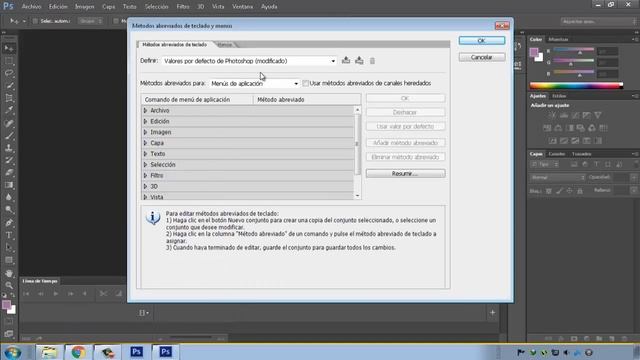The image size is (640, 360).
Task: Click the command list scroll down arrow
Action: pos(358,196)
